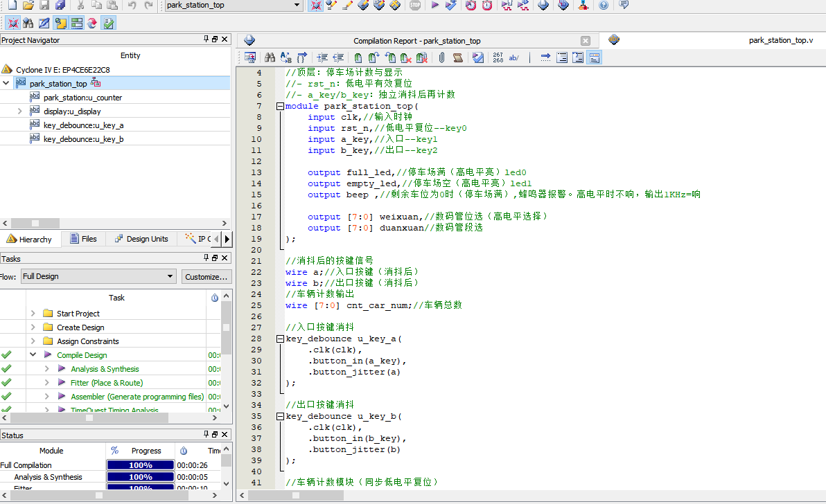The width and height of the screenshot is (826, 504).
Task: Toggle line numbers 267/268 icon
Action: point(498,58)
